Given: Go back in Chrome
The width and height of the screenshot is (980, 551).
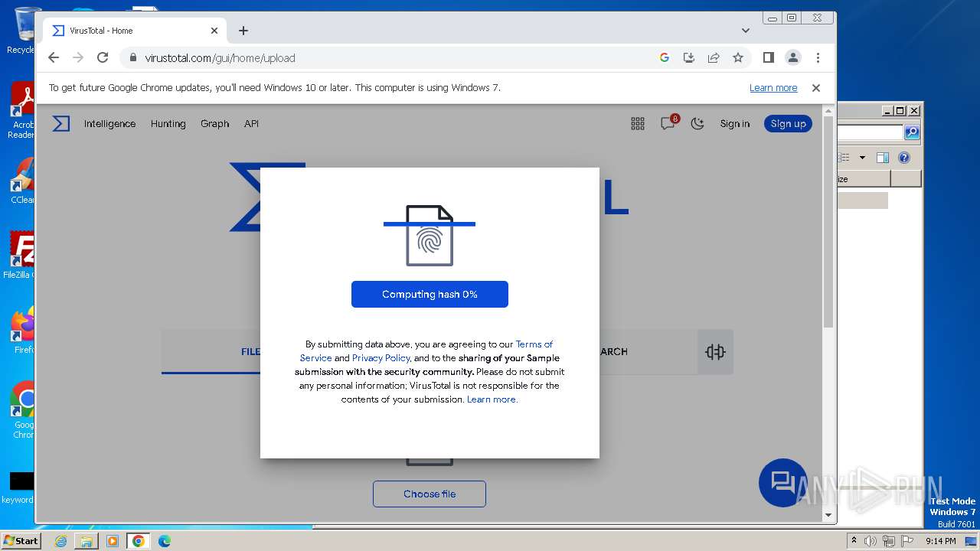Looking at the screenshot, I should tap(53, 57).
